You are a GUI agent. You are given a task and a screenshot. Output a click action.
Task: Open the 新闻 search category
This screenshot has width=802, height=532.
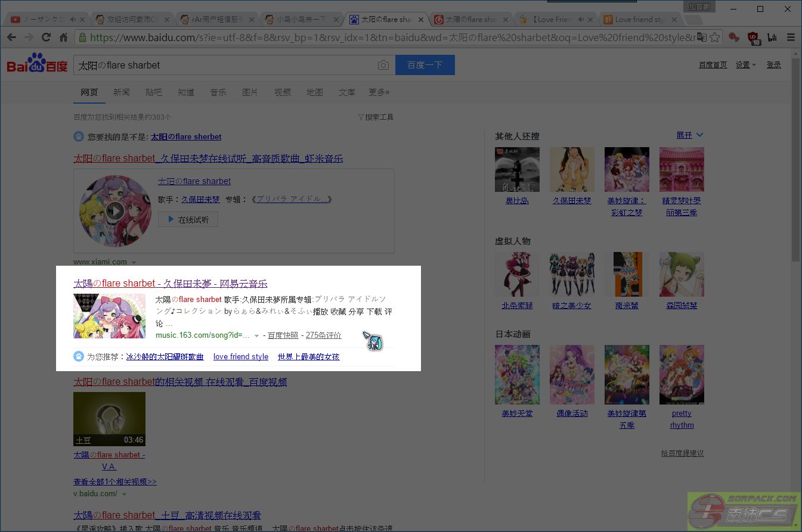click(121, 92)
